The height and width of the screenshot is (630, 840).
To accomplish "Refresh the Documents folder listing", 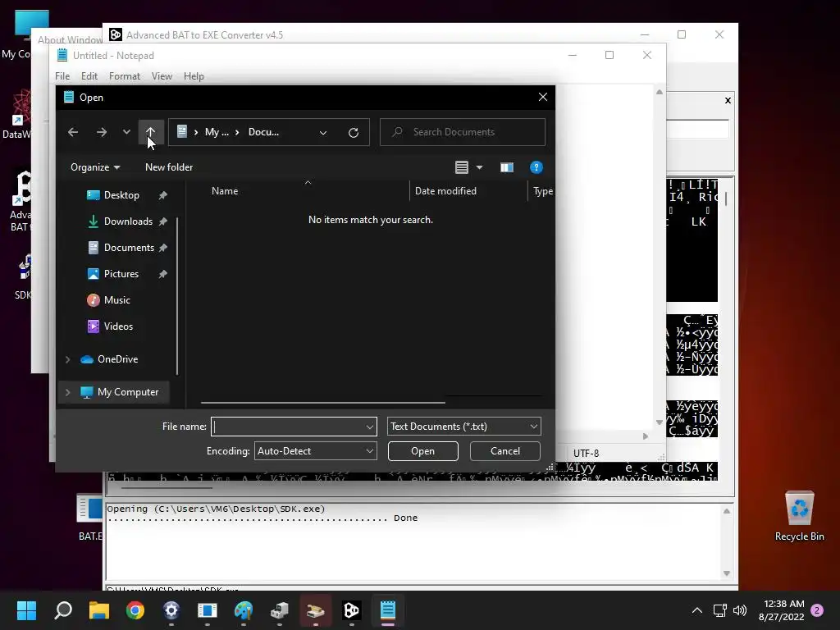I will [x=354, y=132].
